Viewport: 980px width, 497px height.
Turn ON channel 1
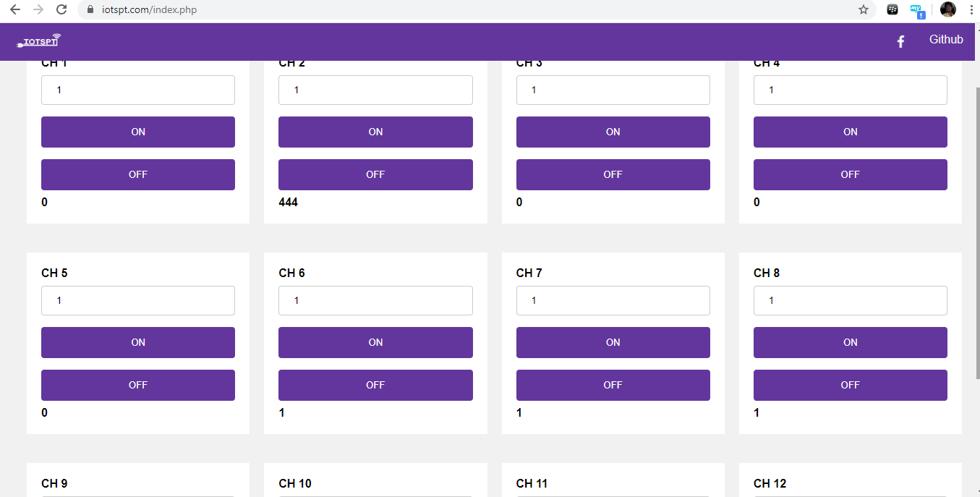tap(138, 132)
